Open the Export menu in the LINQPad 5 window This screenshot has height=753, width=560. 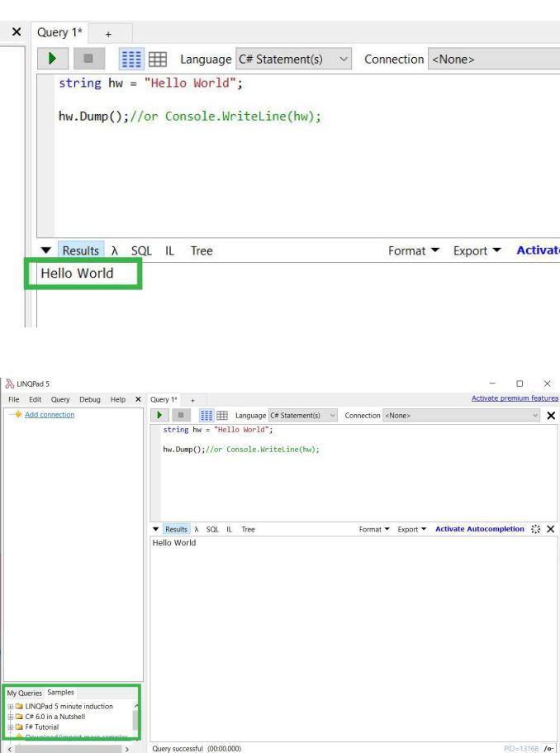pos(411,529)
